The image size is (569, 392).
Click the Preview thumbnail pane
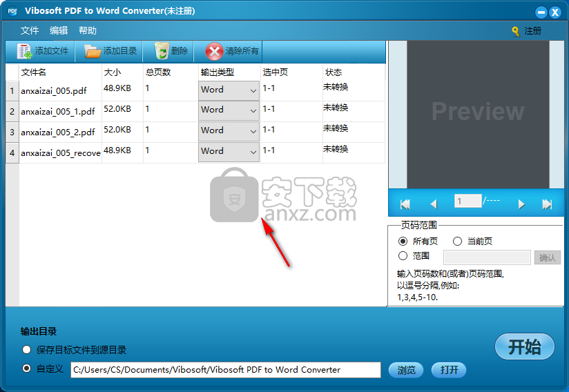click(478, 115)
